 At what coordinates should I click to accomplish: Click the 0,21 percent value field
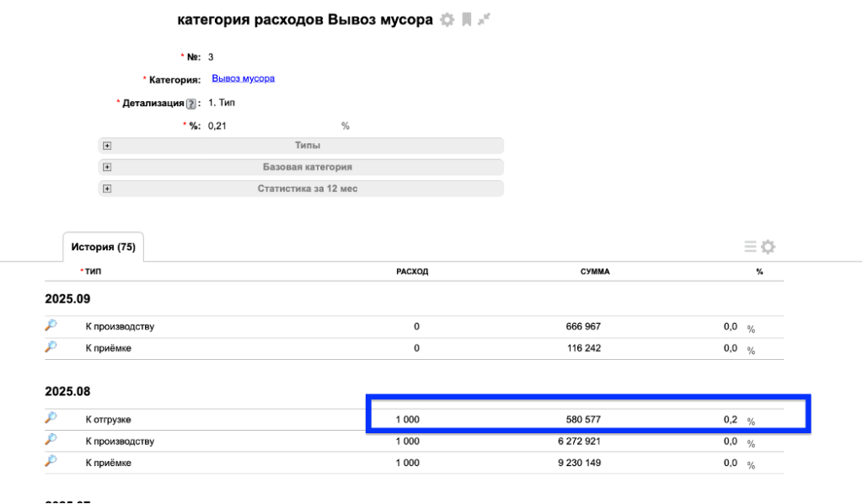point(217,126)
